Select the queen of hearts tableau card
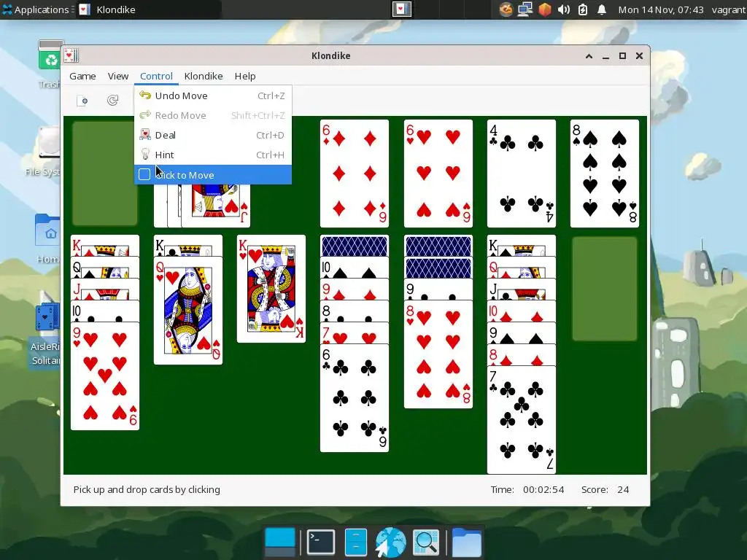Image resolution: width=747 pixels, height=560 pixels. [188, 311]
